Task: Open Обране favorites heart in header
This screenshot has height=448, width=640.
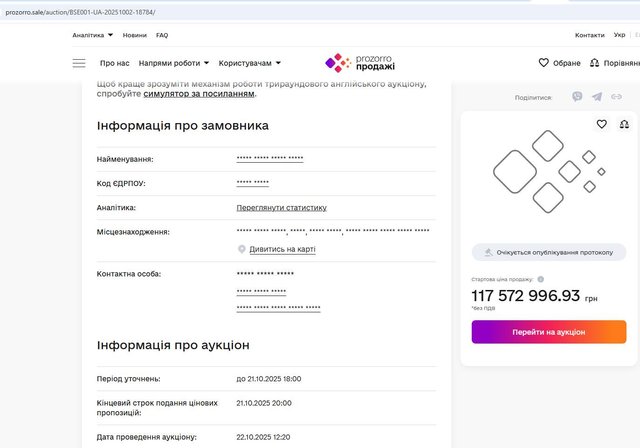Action: click(x=559, y=63)
